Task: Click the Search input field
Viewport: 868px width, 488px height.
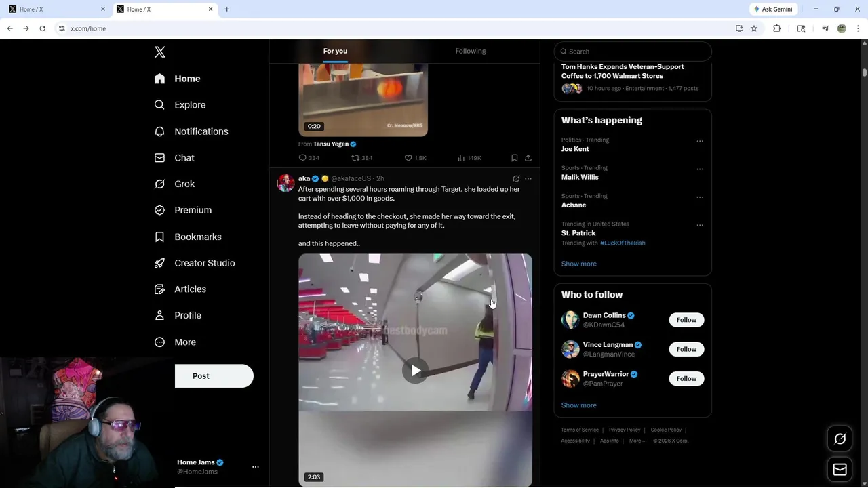Action: point(633,52)
